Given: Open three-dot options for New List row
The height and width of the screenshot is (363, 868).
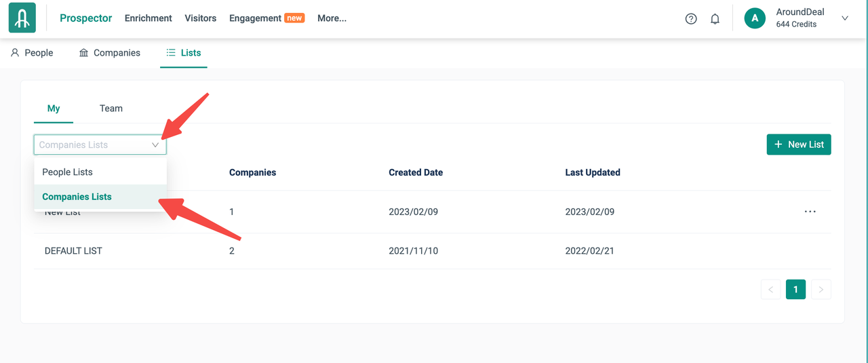Looking at the screenshot, I should (x=810, y=212).
